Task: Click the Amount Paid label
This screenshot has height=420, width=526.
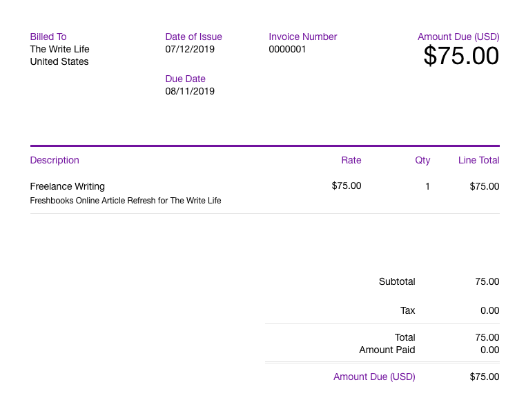Action: [387, 350]
